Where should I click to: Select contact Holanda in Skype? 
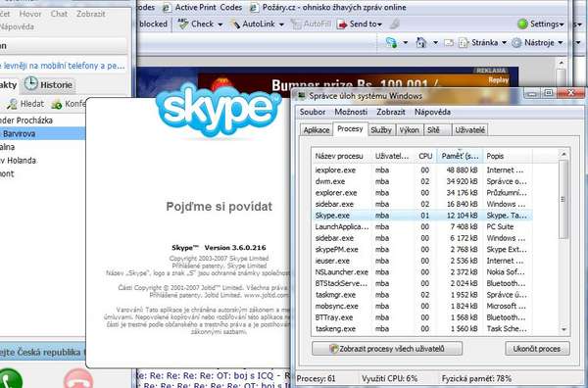point(42,161)
